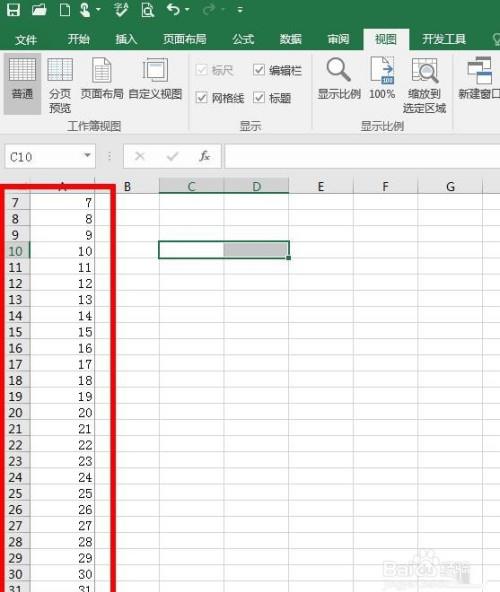500x592 pixels.
Task: Click the print preview icon
Action: pos(147,10)
